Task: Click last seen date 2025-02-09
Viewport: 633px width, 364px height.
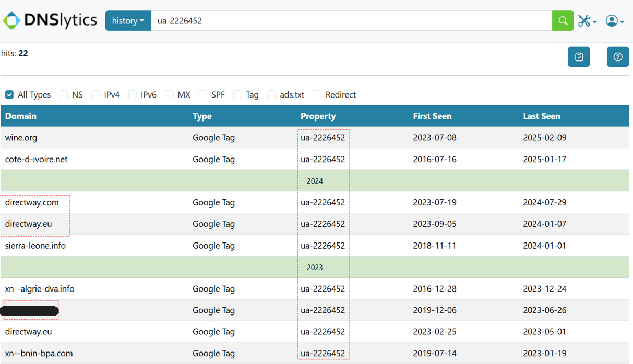Action: pos(545,138)
